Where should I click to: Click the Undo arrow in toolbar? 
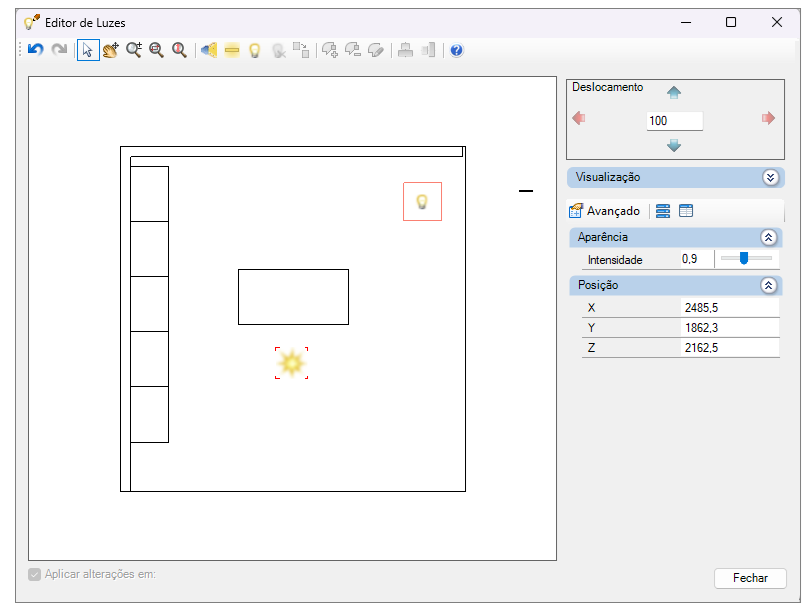pyautogui.click(x=35, y=50)
